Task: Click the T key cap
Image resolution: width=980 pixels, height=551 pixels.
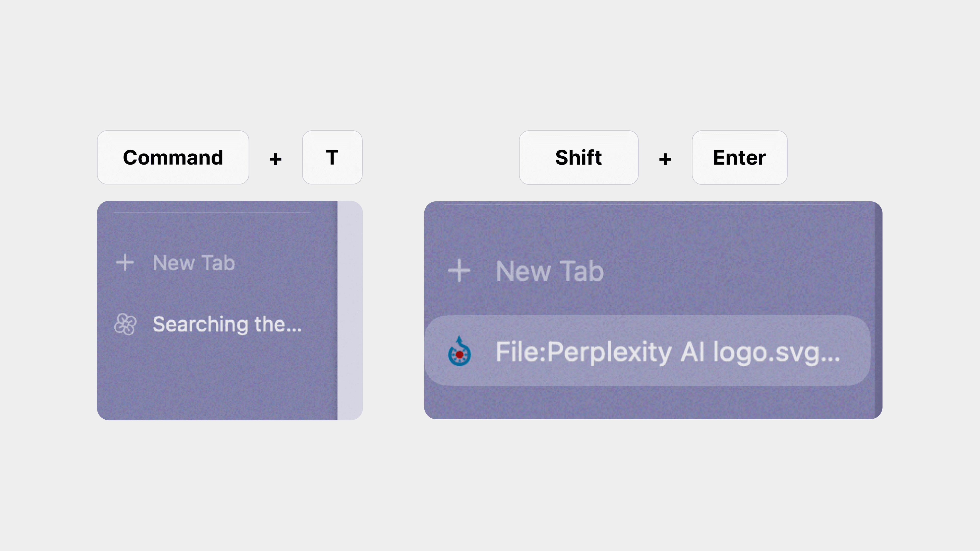Action: pyautogui.click(x=332, y=157)
